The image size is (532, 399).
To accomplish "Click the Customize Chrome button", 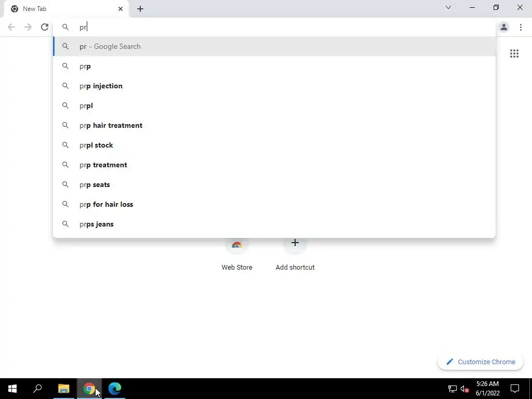I will (x=481, y=362).
